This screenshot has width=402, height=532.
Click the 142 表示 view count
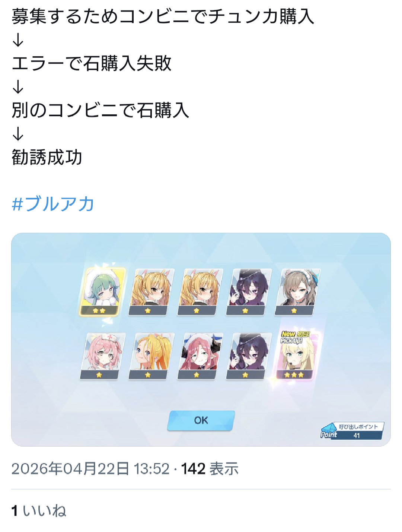coord(210,469)
